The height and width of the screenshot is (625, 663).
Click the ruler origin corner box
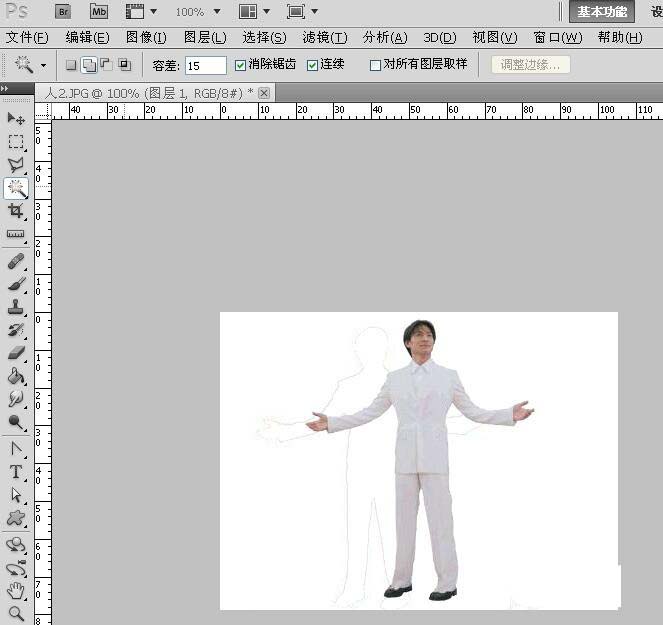click(x=43, y=111)
